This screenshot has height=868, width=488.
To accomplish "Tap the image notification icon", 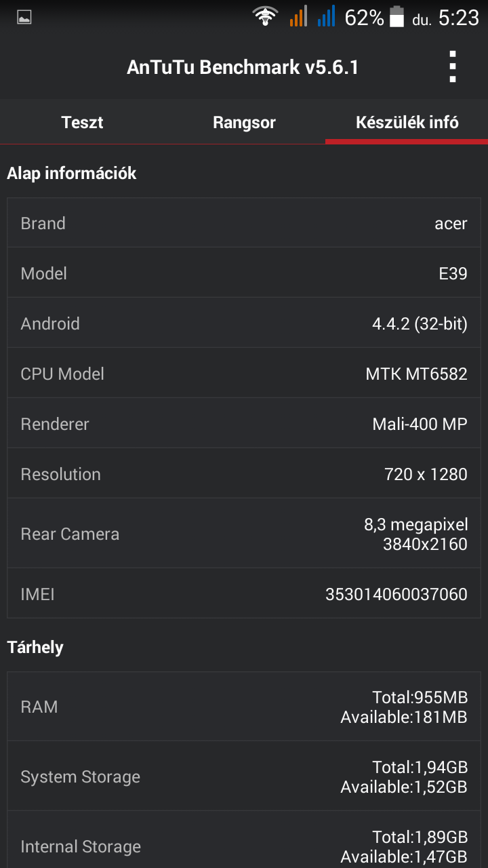I will (x=24, y=18).
